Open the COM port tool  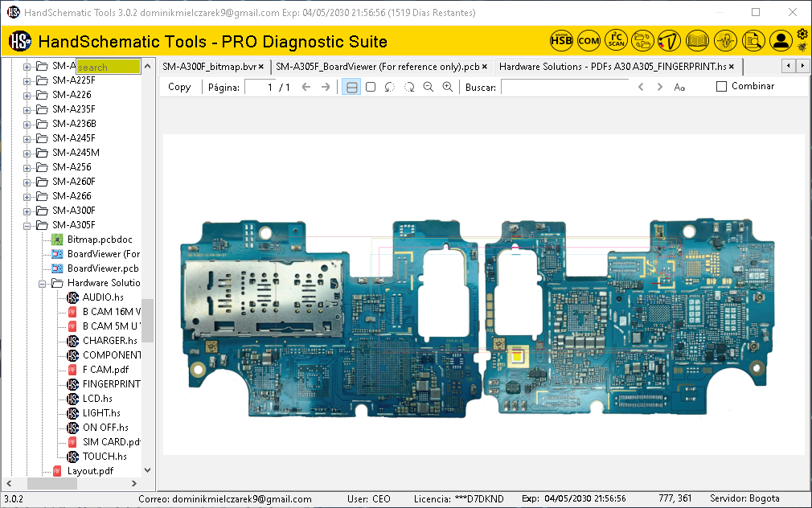click(x=588, y=40)
